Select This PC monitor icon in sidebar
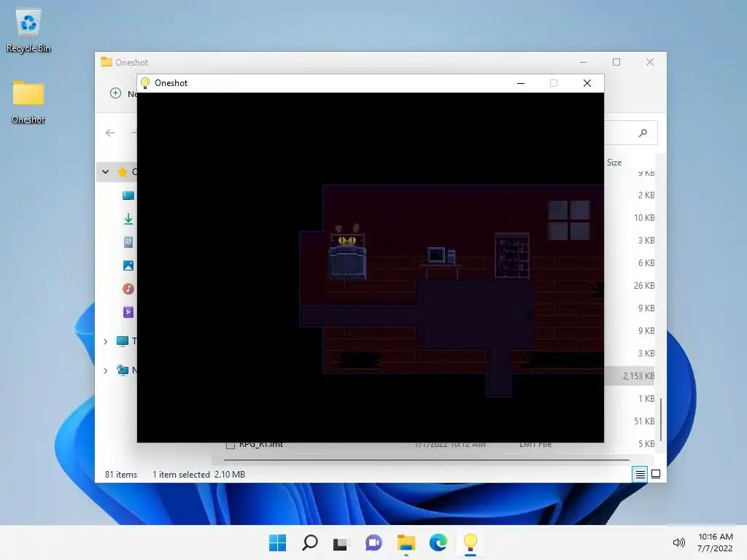This screenshot has width=747, height=560. [x=123, y=341]
